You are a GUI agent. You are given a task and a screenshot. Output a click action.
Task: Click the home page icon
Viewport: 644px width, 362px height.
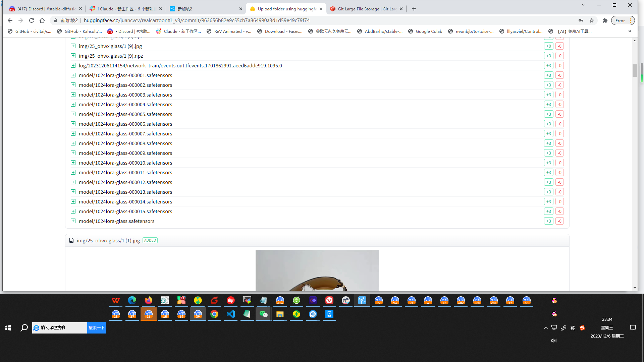pyautogui.click(x=42, y=20)
